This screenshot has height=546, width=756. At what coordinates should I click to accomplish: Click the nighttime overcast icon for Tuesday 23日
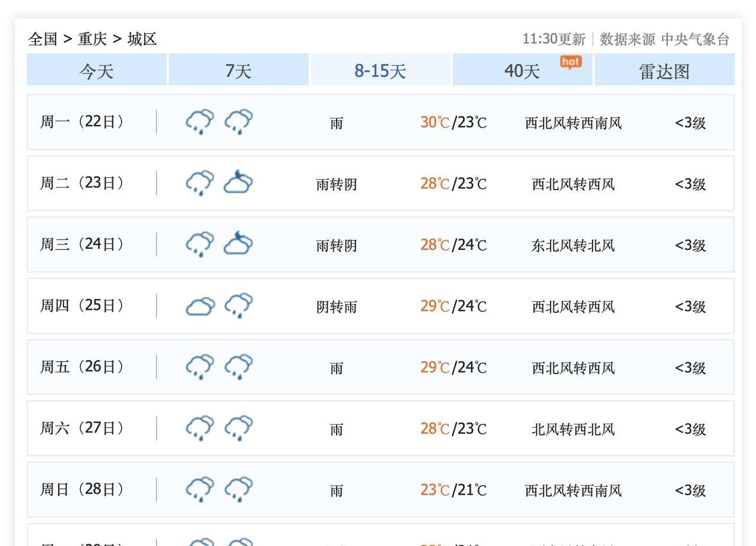click(238, 183)
